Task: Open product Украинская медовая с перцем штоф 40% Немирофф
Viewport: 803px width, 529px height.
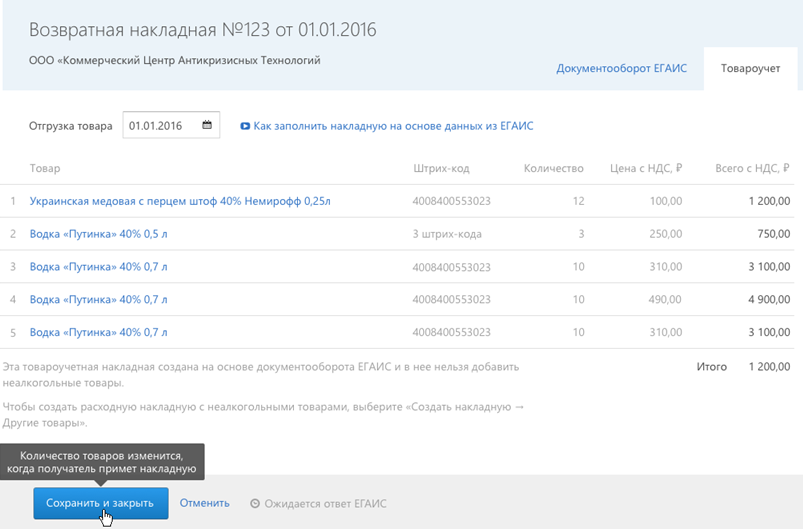Action: coord(180,201)
